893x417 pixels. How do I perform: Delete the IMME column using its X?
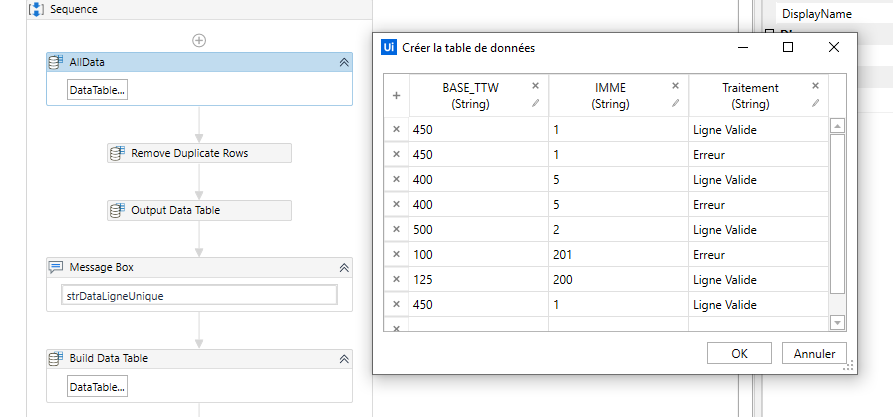click(675, 86)
